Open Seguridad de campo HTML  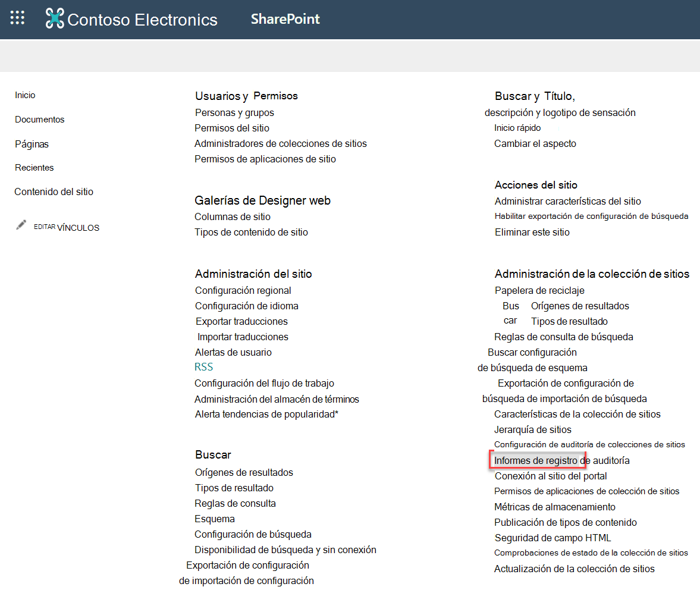point(553,538)
